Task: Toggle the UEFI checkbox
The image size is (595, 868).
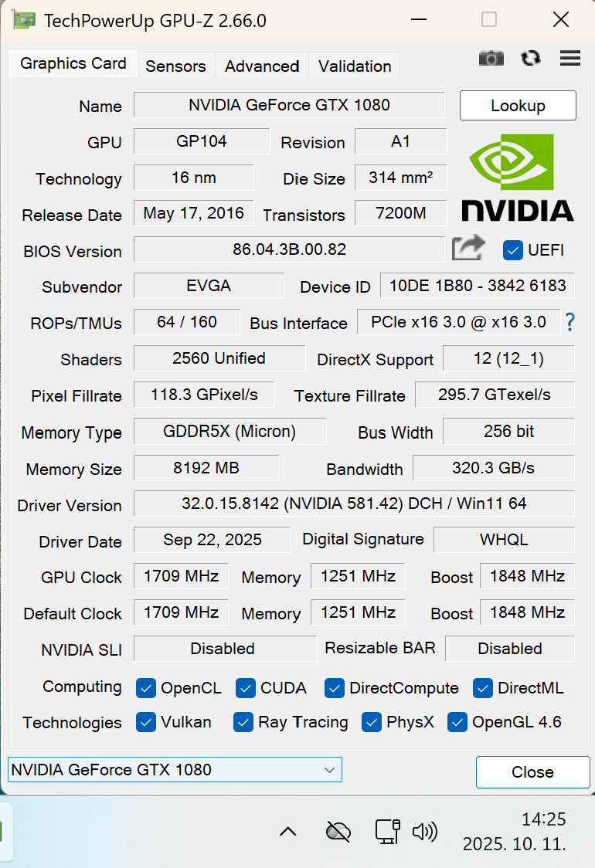Action: tap(512, 250)
